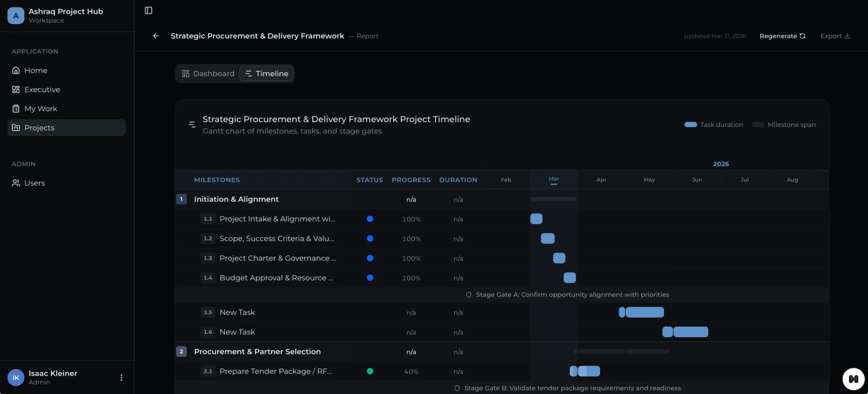Image resolution: width=868 pixels, height=394 pixels.
Task: Select the Feb month column header
Action: click(506, 180)
